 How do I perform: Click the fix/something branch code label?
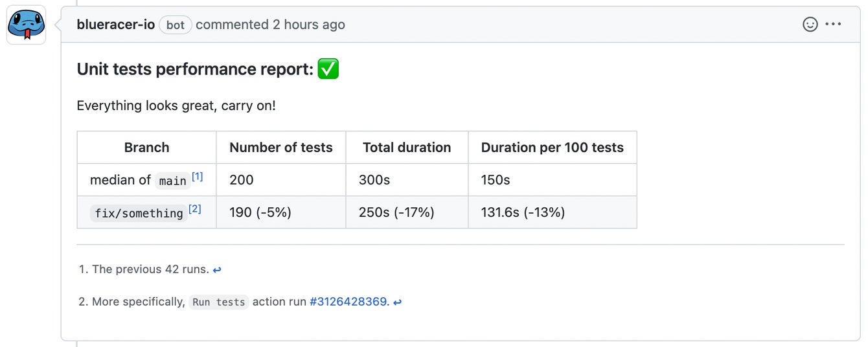pos(139,213)
